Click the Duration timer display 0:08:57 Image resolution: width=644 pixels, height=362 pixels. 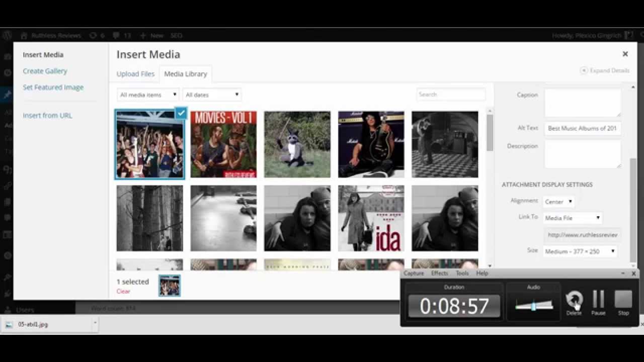[454, 306]
